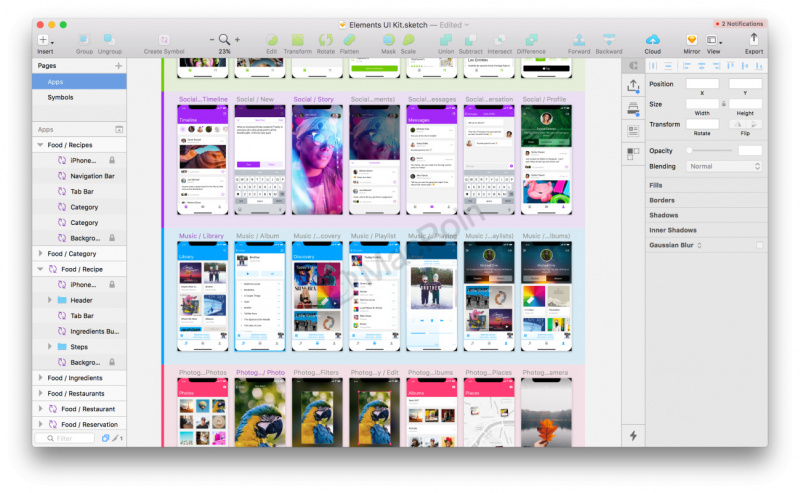Launch Mirror preview from toolbar

coord(691,40)
